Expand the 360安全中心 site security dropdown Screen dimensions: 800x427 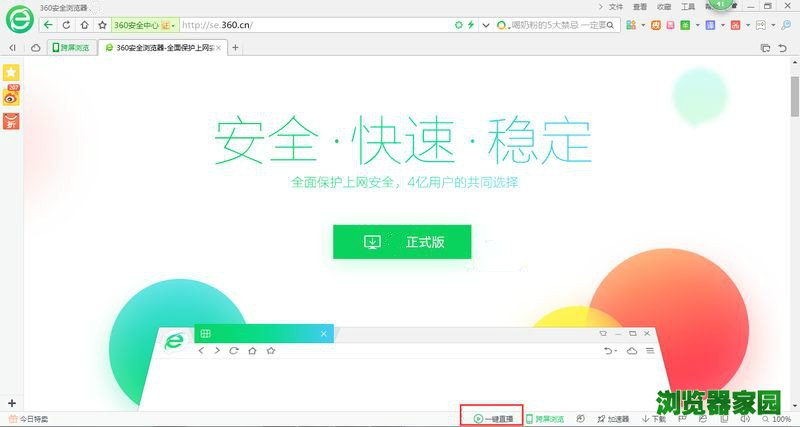coord(174,24)
